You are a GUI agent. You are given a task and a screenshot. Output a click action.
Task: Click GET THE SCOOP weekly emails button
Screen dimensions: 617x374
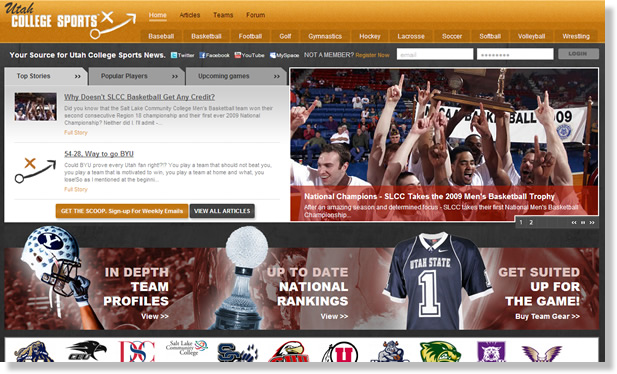[x=122, y=211]
